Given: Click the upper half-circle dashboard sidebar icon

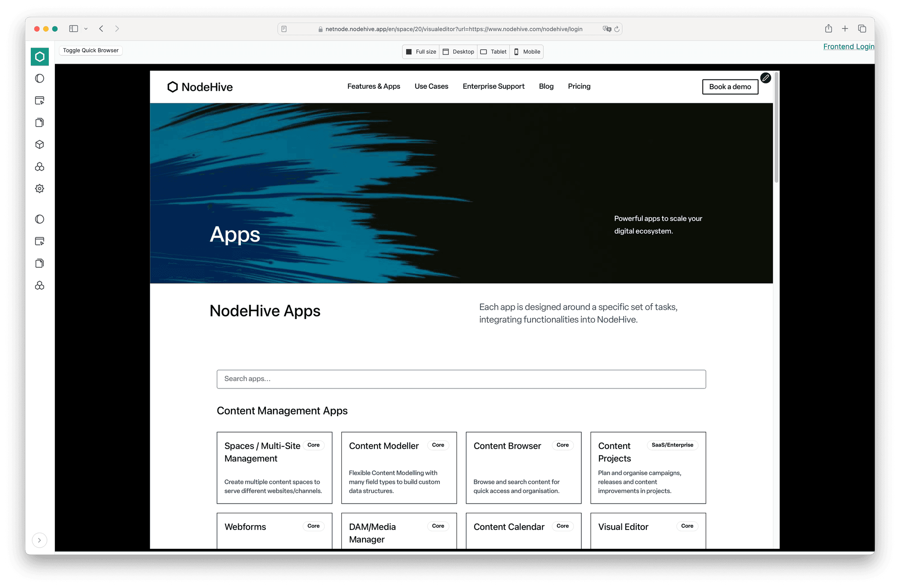Looking at the screenshot, I should click(x=40, y=79).
